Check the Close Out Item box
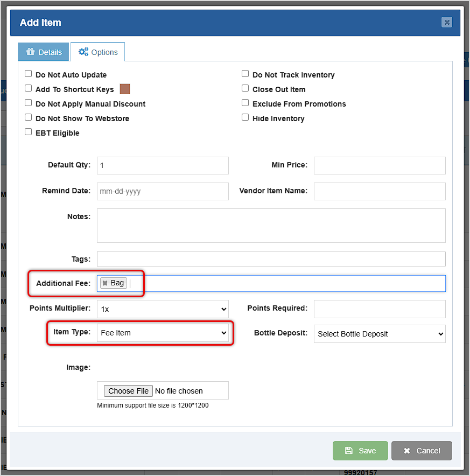Screen dimensions: 470x476 tap(245, 88)
